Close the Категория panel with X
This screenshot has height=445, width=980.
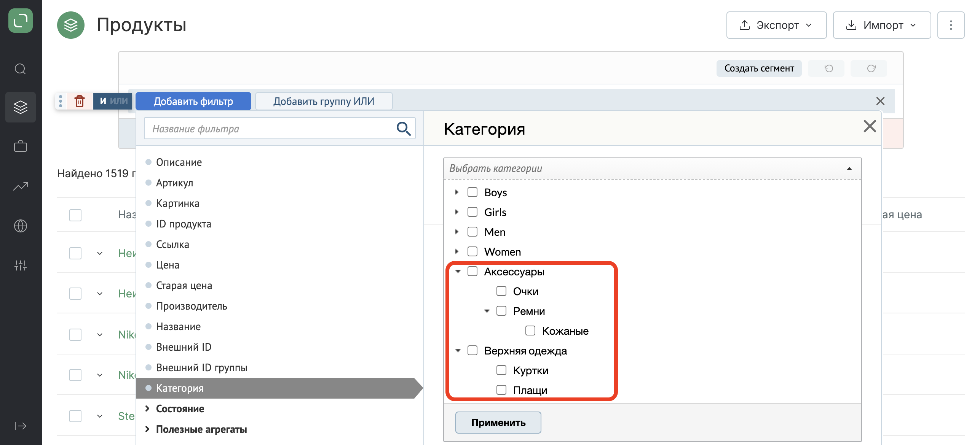tap(870, 126)
